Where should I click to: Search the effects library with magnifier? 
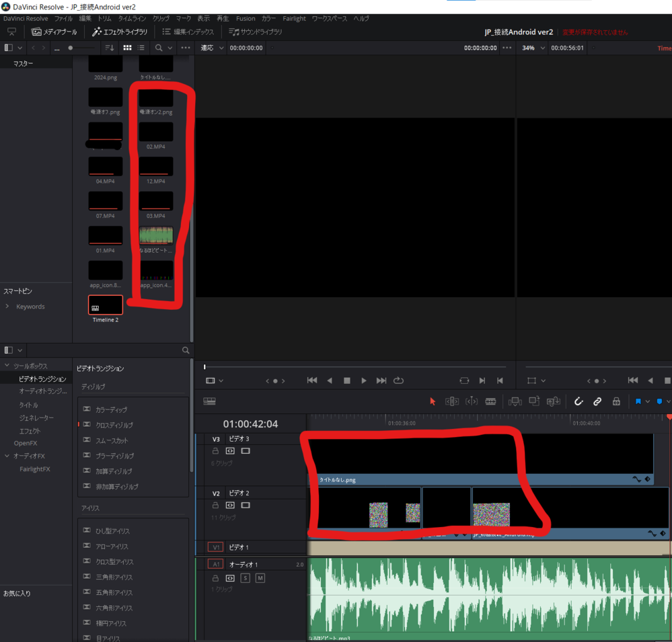click(186, 350)
